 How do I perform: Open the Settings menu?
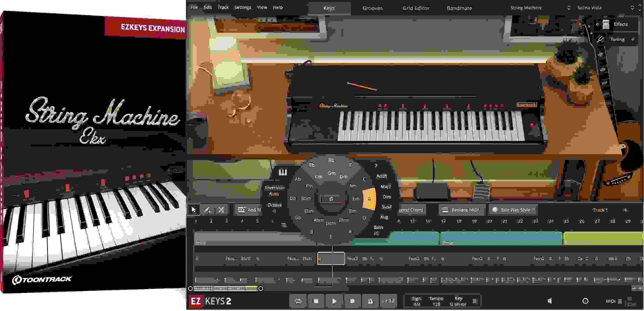242,7
